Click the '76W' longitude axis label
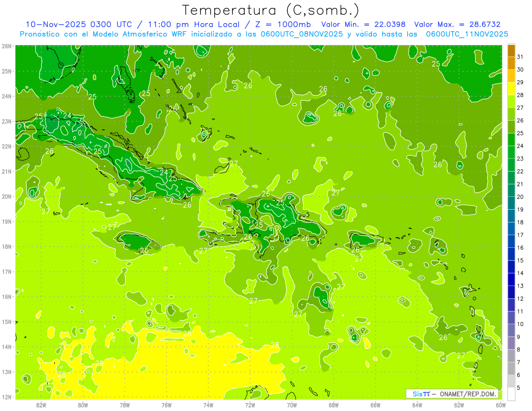532x411 pixels. coord(167,405)
